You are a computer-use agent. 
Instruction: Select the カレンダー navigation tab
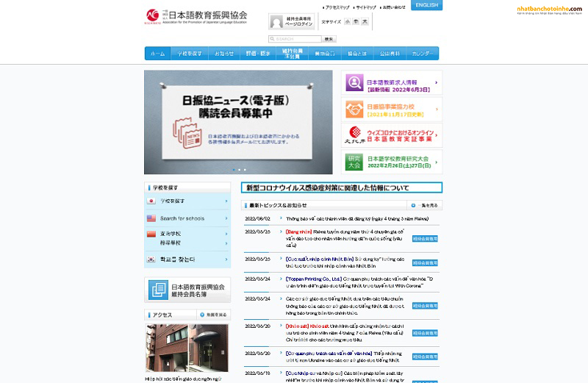422,53
